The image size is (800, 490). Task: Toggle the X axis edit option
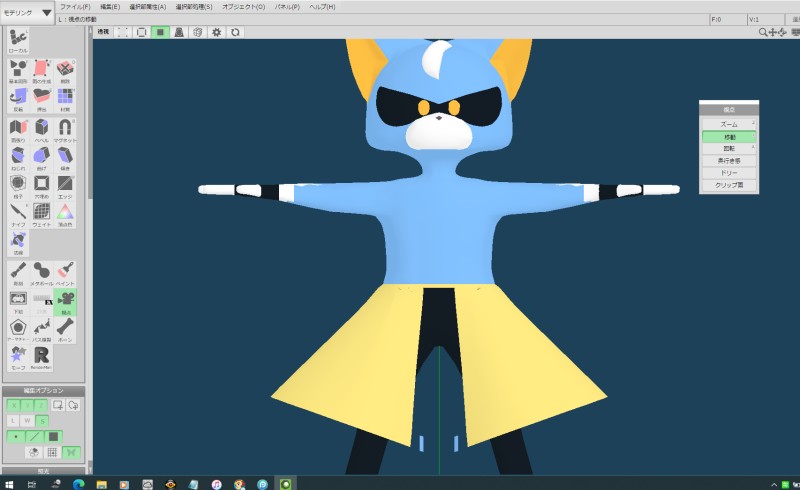coord(13,405)
